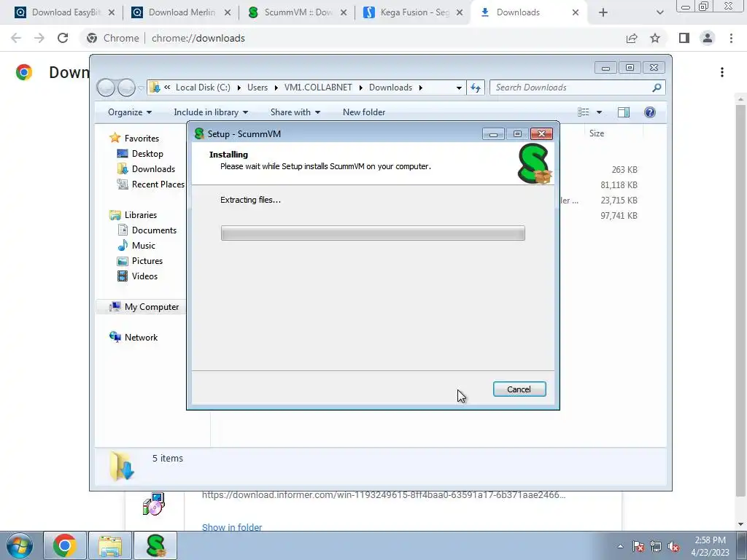Refresh the Explorer address bar
The image size is (747, 560).
pyautogui.click(x=476, y=87)
